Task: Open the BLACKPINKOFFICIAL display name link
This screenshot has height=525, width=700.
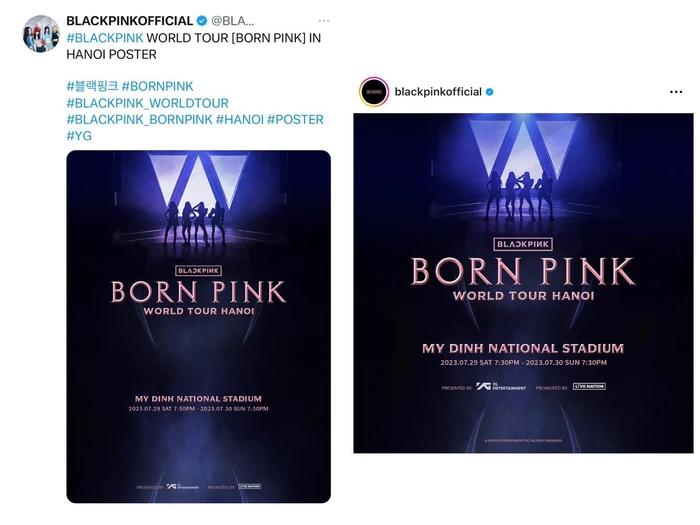Action: tap(129, 21)
